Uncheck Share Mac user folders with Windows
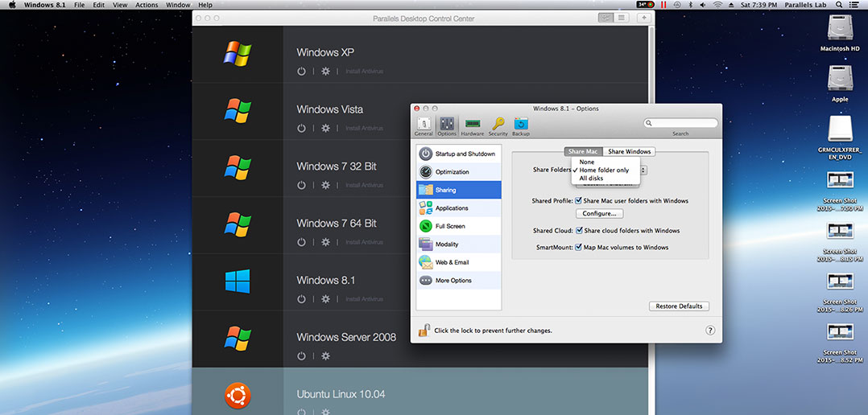This screenshot has height=415, width=868. coord(578,201)
